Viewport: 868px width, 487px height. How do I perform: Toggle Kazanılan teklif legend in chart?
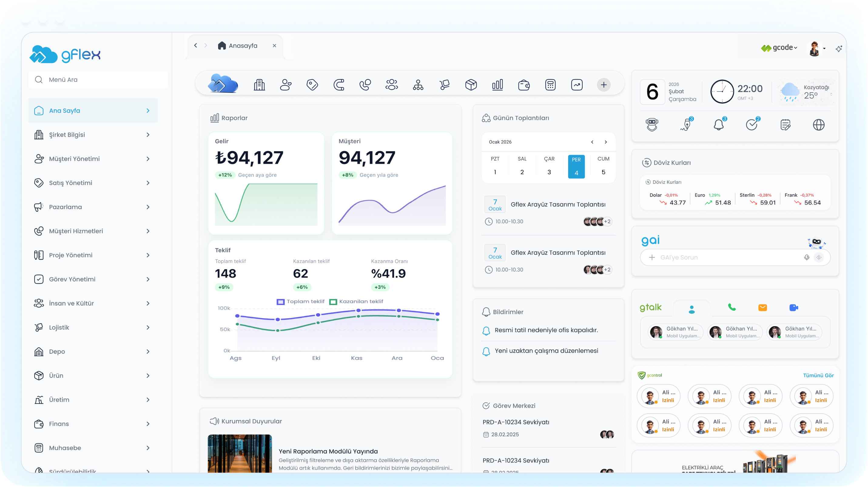pos(356,302)
